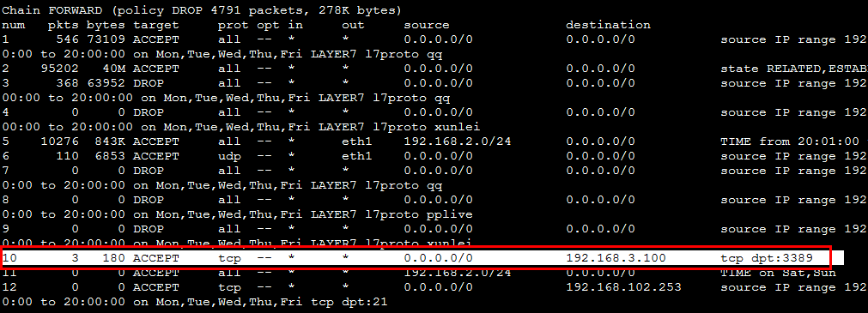The height and width of the screenshot is (313, 868).
Task: Click packet count 546 in rule 1
Action: pos(68,39)
